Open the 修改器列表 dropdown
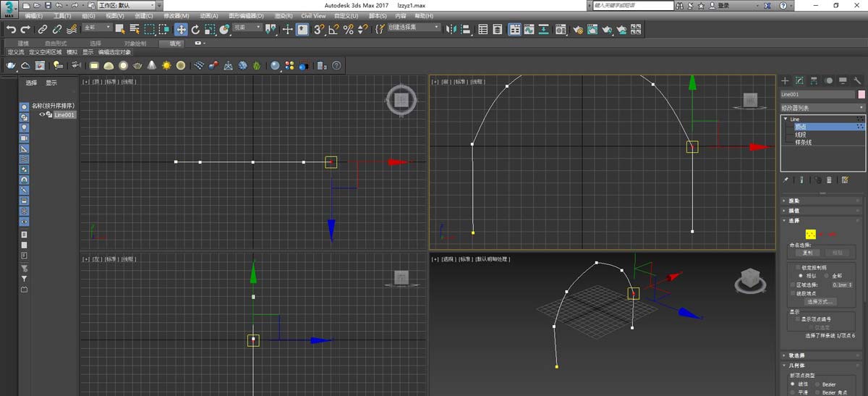868x396 pixels. 822,108
